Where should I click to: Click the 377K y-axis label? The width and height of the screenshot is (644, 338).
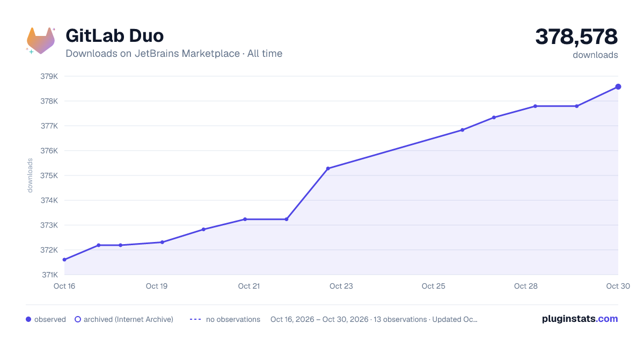click(49, 126)
